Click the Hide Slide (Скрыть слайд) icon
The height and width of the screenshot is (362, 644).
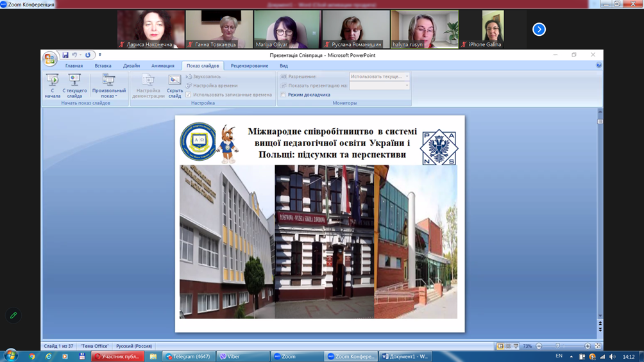point(174,85)
